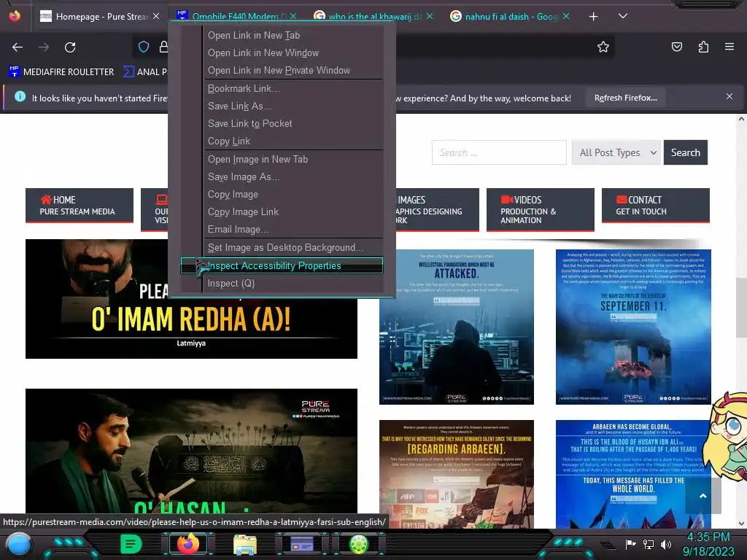Open the green notes taskbar app
This screenshot has height=560, width=747.
(131, 544)
